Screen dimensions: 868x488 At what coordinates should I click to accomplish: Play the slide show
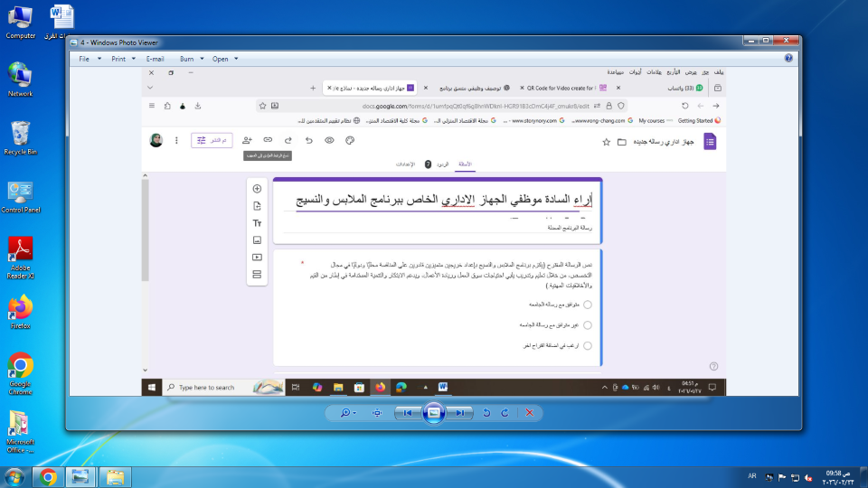434,412
